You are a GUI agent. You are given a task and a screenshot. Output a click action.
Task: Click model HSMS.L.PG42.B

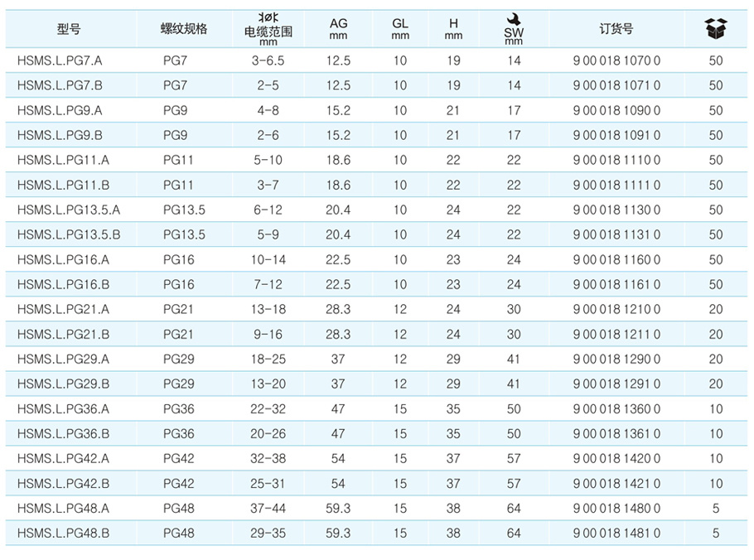(x=63, y=484)
